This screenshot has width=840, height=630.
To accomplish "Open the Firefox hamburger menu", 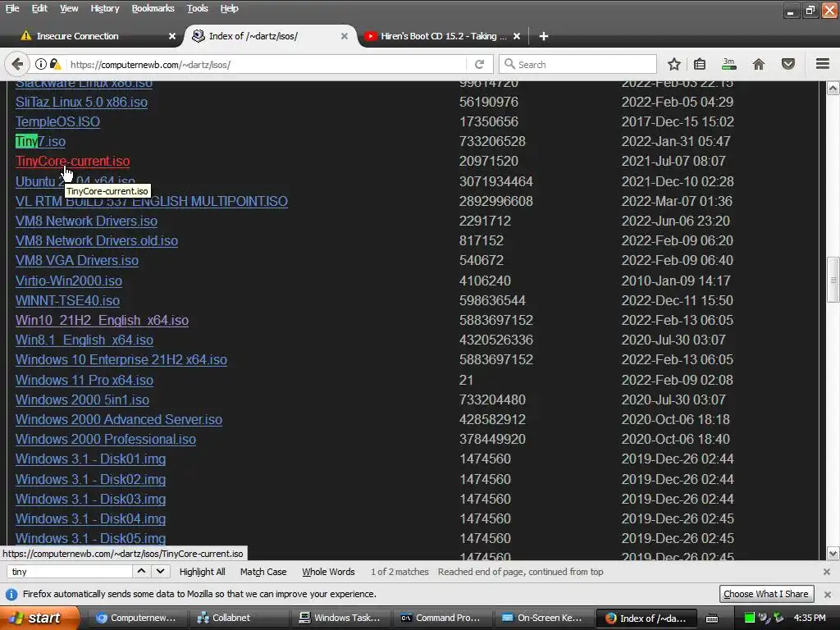I will 823,64.
